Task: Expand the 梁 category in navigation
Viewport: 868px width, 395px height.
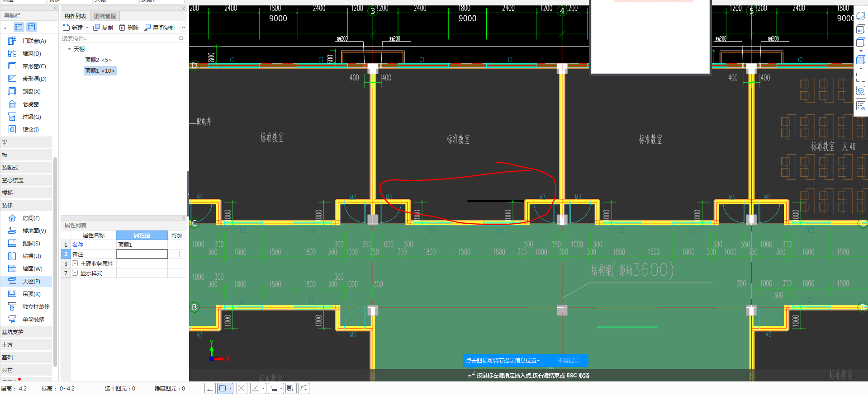Action: 26,142
